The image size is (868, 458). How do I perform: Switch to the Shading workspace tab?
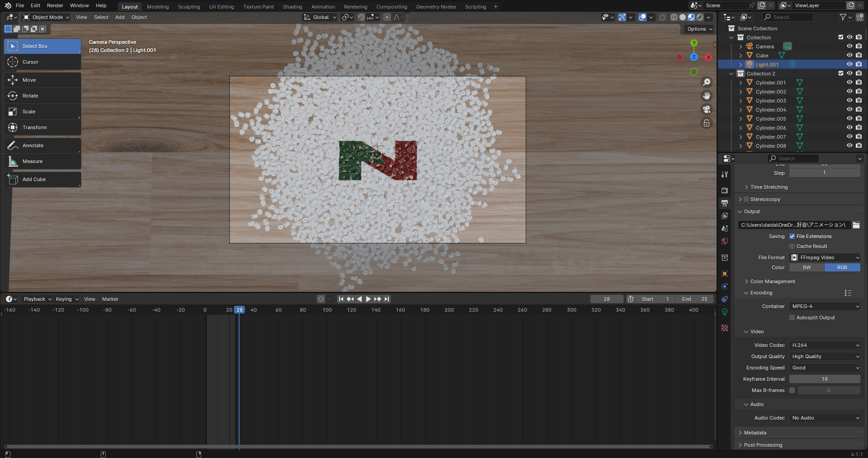(x=292, y=7)
